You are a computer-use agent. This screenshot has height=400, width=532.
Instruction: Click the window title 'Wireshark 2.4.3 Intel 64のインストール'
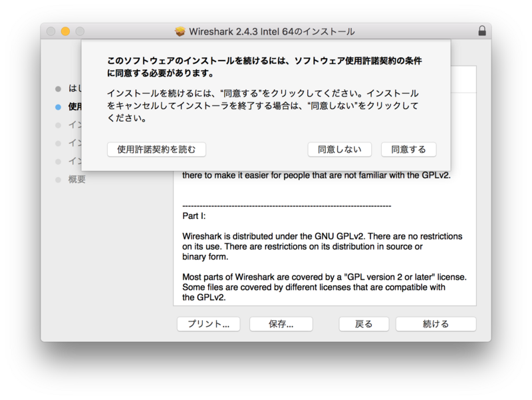(x=272, y=31)
